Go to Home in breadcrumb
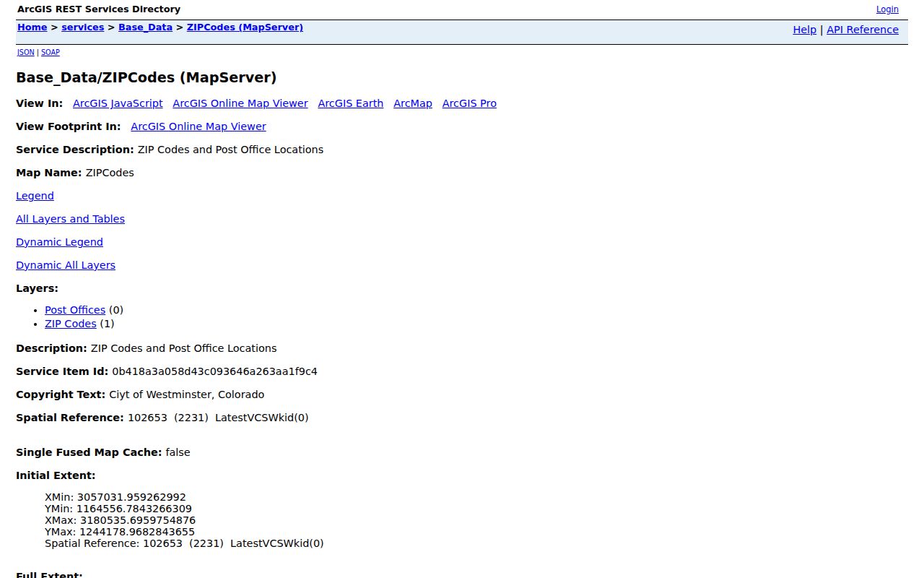Viewport: 924px width, 578px height. [x=32, y=27]
